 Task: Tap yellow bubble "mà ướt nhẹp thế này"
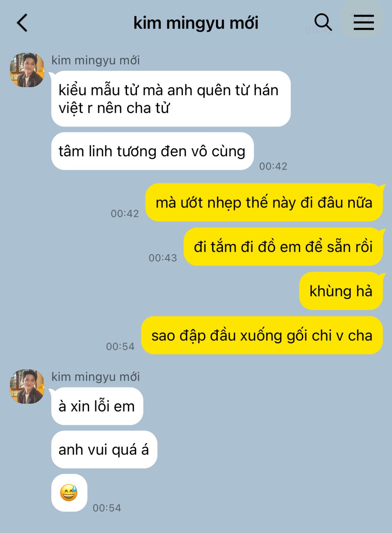tap(264, 202)
